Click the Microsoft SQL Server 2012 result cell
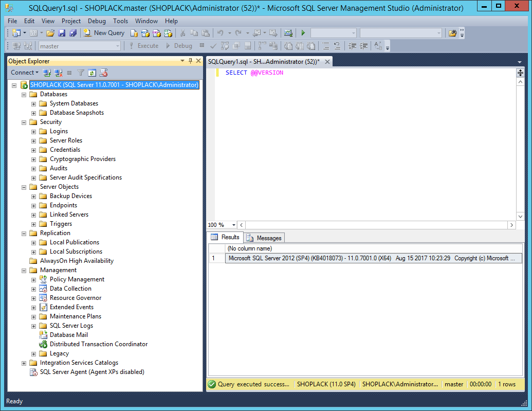 [x=374, y=258]
